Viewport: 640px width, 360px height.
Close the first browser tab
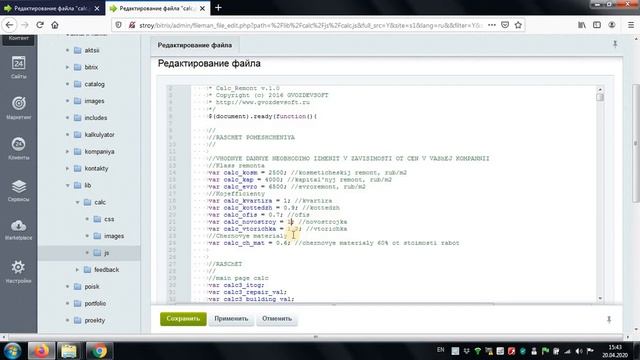(x=97, y=8)
